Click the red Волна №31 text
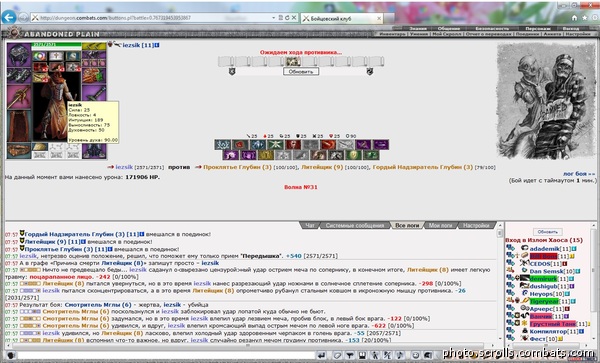The image size is (600, 363). [300, 187]
